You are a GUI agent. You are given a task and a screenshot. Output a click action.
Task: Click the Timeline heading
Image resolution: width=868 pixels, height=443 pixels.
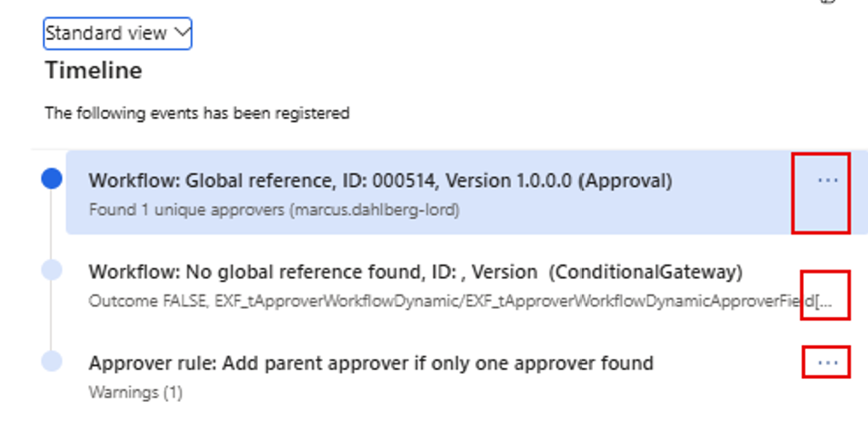coord(93,70)
